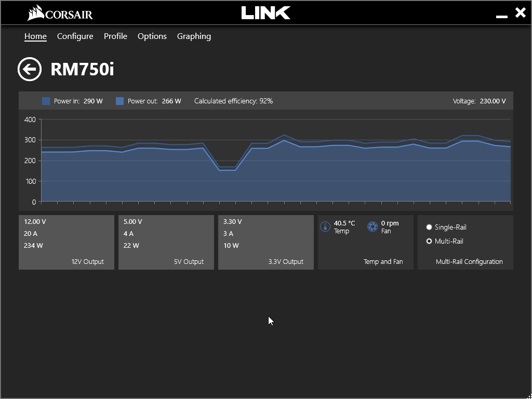Click the 5.00 V reading
Viewport: 532px width, 399px height.
(132, 221)
